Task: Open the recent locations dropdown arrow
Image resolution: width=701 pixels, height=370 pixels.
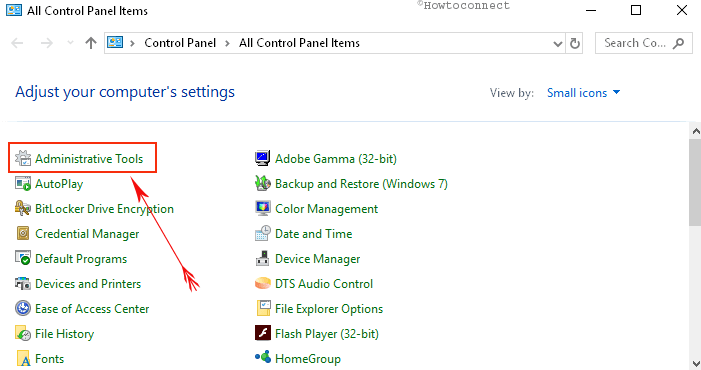Action: (x=70, y=43)
